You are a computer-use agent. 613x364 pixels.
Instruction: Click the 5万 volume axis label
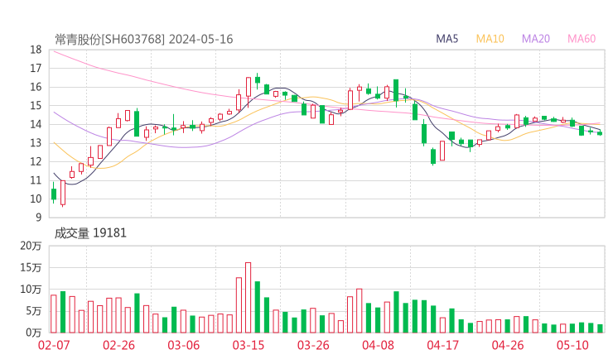click(x=34, y=311)
